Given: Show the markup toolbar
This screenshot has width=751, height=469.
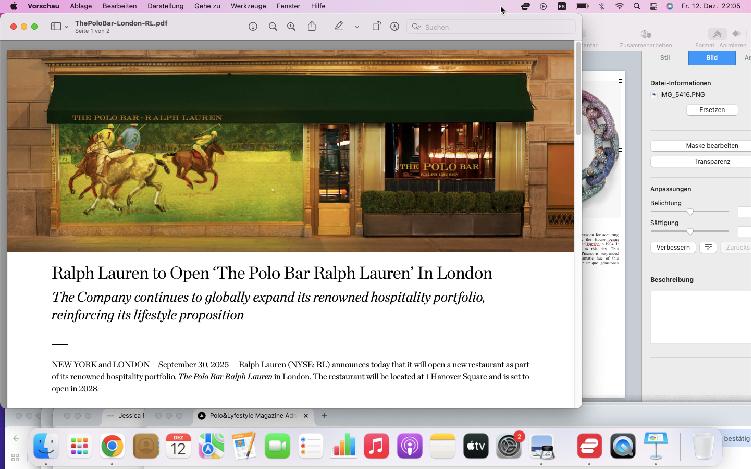Looking at the screenshot, I should 395,27.
